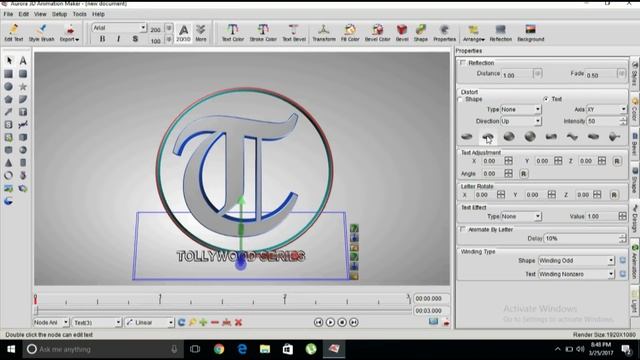
Task: Click the Edit Text toolbar icon
Action: pyautogui.click(x=13, y=33)
